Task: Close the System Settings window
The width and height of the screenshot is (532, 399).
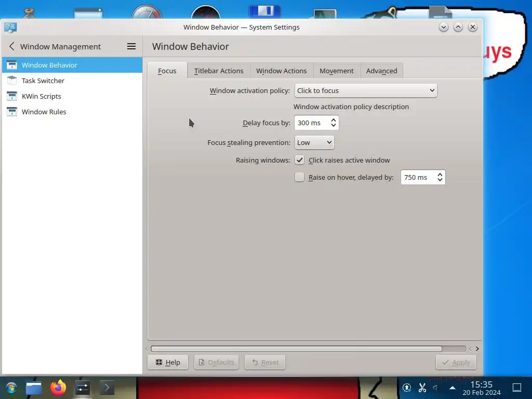Action: coord(473,27)
